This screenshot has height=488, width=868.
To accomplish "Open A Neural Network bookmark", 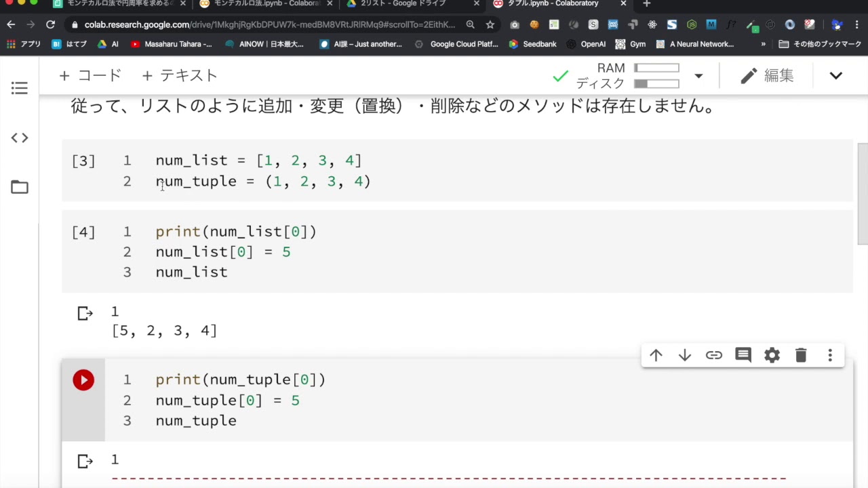I will point(695,44).
